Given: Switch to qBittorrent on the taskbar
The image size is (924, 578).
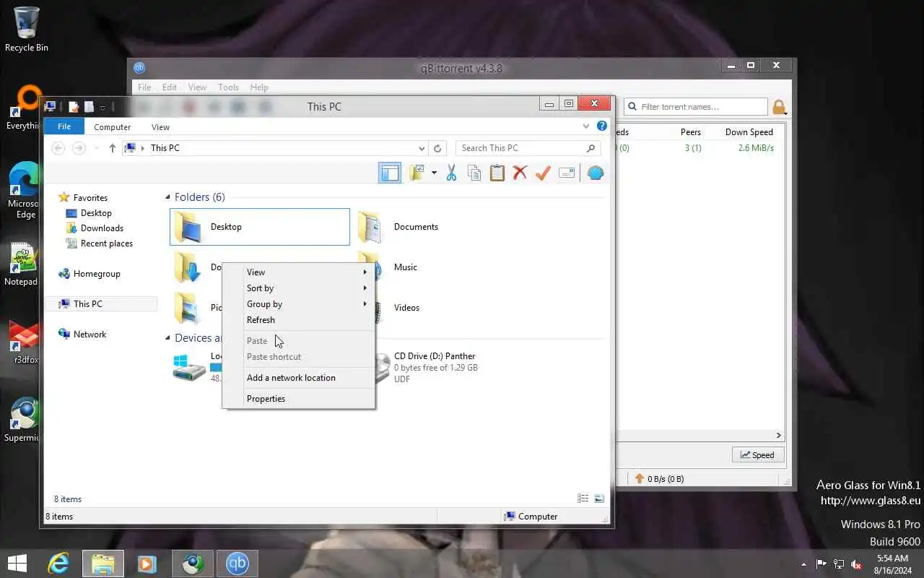Looking at the screenshot, I should (237, 564).
